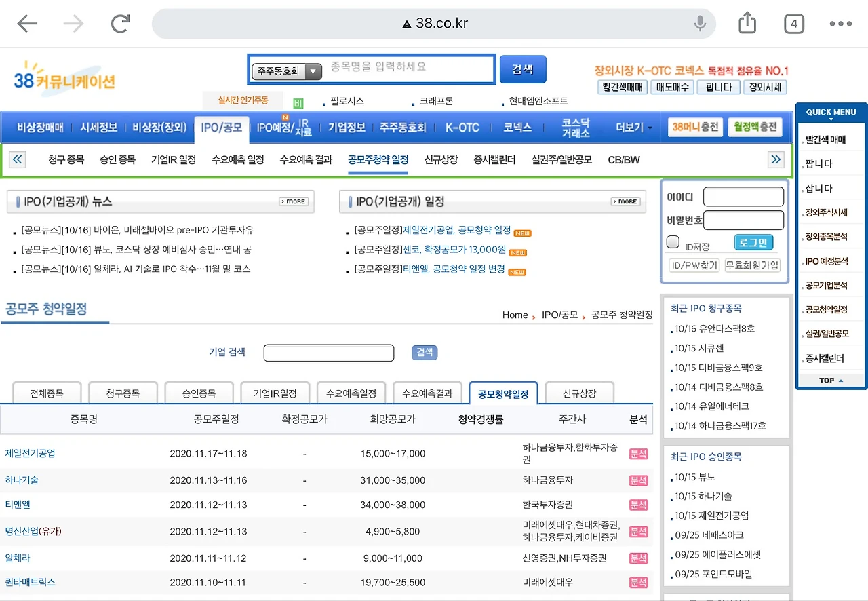Click the 빨간색매매 button
Screen dimensions: 868x601
click(x=622, y=87)
